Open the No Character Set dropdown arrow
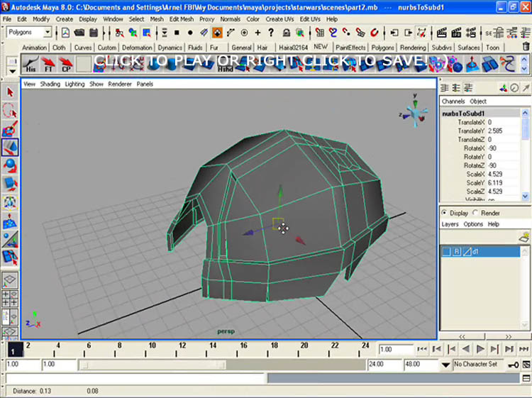Viewport: 532px width, 398px height. (x=445, y=365)
